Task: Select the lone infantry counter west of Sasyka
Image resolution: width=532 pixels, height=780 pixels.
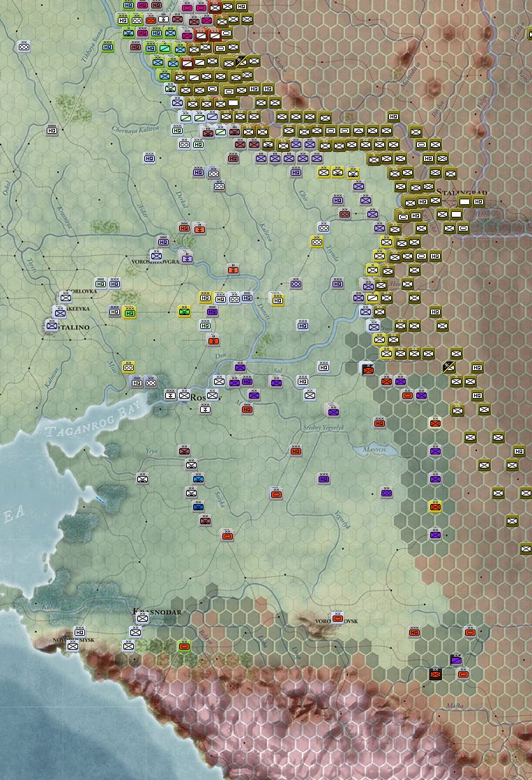Action: coord(143,479)
